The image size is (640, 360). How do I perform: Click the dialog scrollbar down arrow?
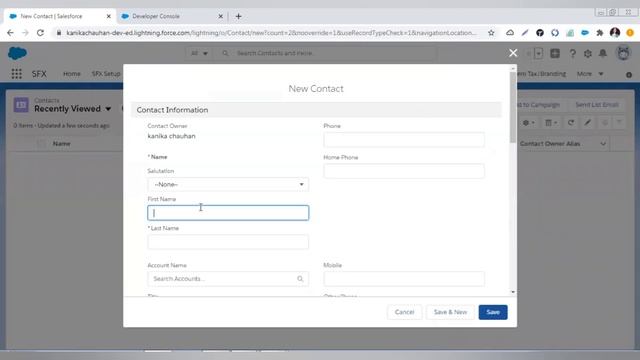[x=513, y=292]
